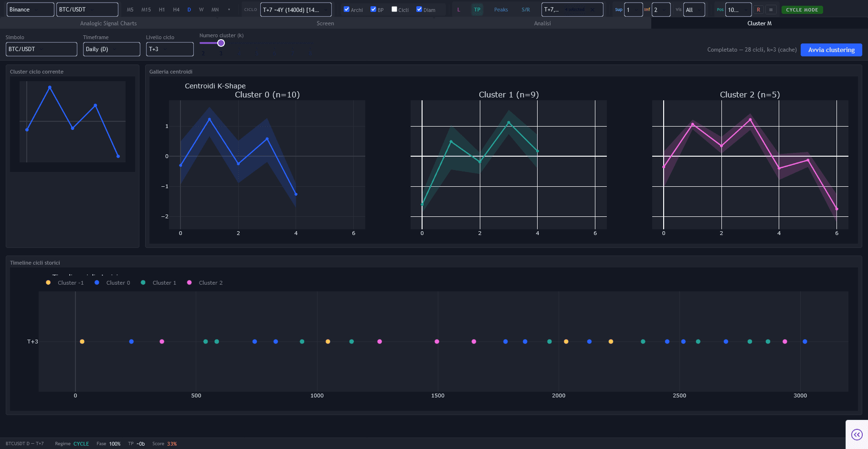This screenshot has height=449, width=868.
Task: Switch to Analogic Signal Charts tab
Action: 108,23
